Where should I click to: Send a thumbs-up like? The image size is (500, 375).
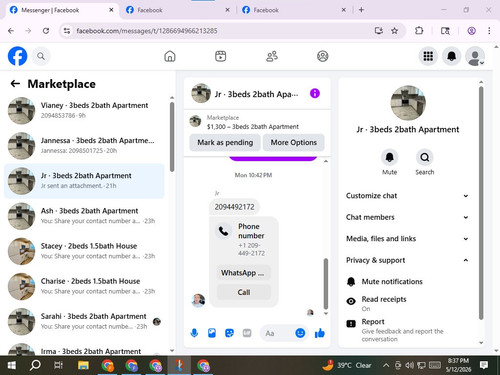pos(320,333)
